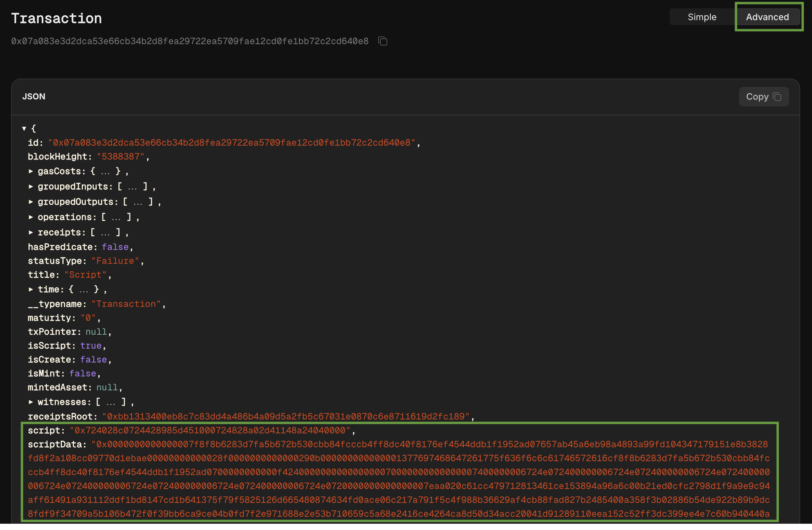Click the id value string in the JSON
Viewport: 812px width, 530px height.
pos(232,143)
